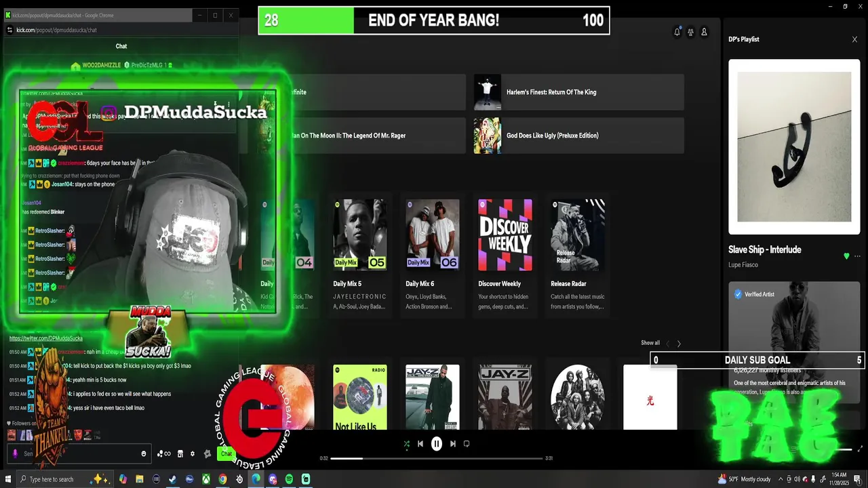Open more options for Slave Ship - Interlude
The image size is (868, 488).
click(857, 256)
